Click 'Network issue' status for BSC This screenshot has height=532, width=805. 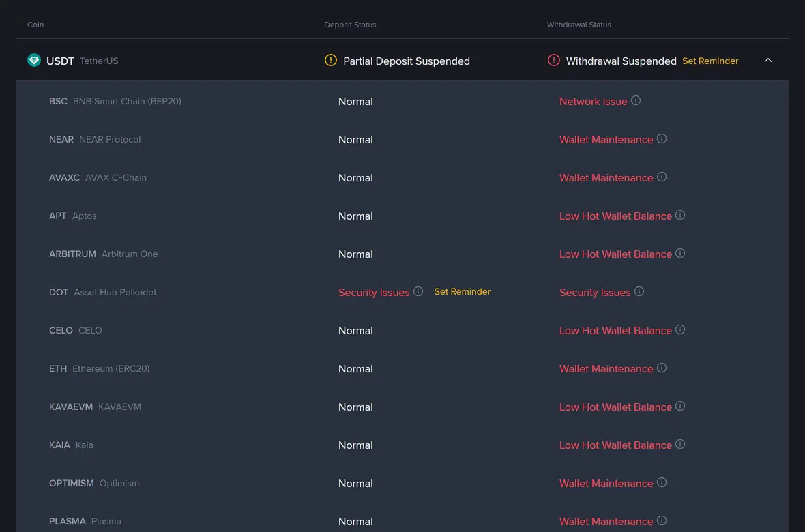tap(593, 102)
